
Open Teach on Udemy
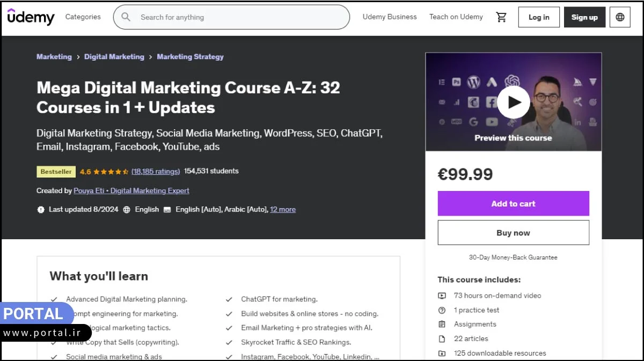(456, 17)
